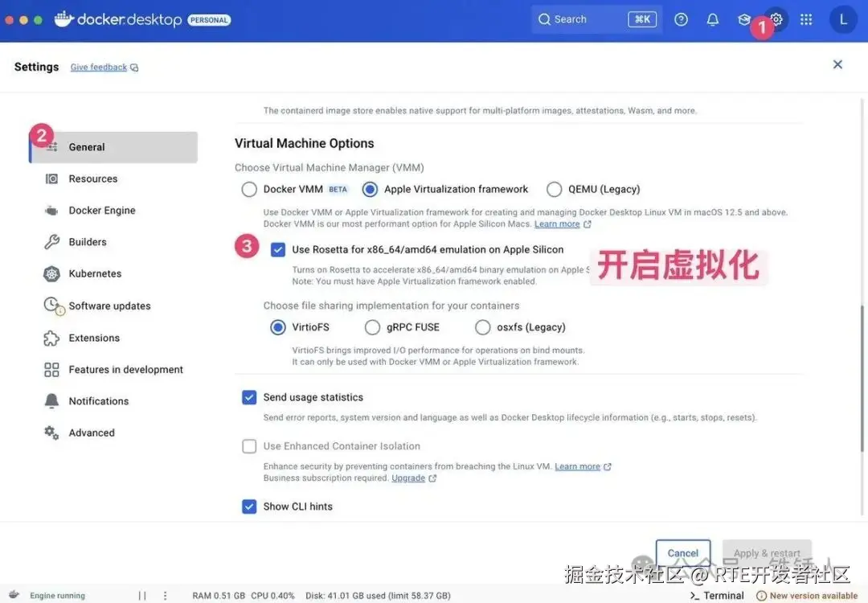
Task: Select the gRPC FUSE radio button
Action: (373, 327)
